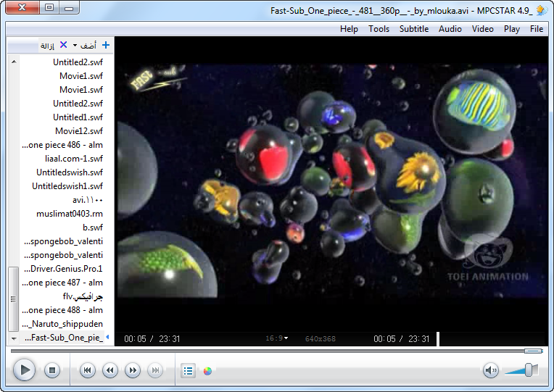Click the 640x368 resolution label
Viewport: 554px width, 392px height.
(x=320, y=339)
